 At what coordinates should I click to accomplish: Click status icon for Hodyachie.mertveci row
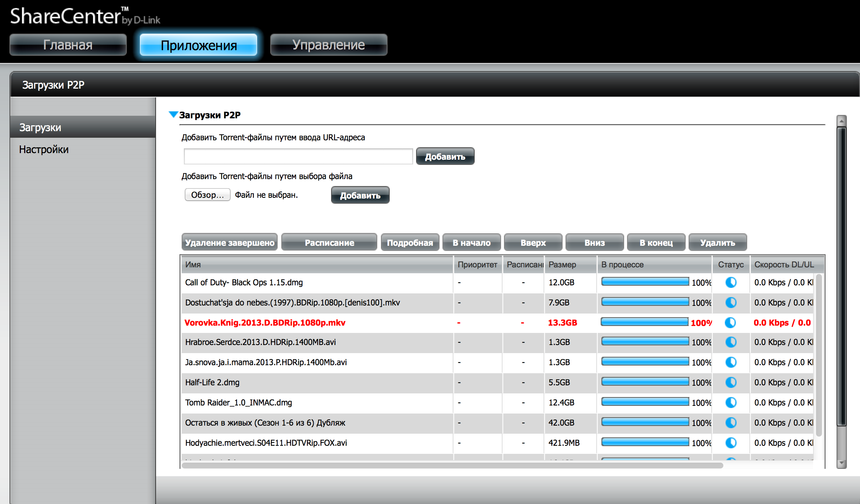click(731, 443)
